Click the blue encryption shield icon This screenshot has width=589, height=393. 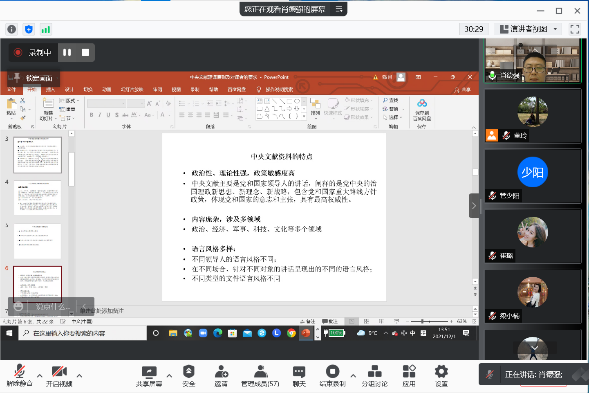29,29
